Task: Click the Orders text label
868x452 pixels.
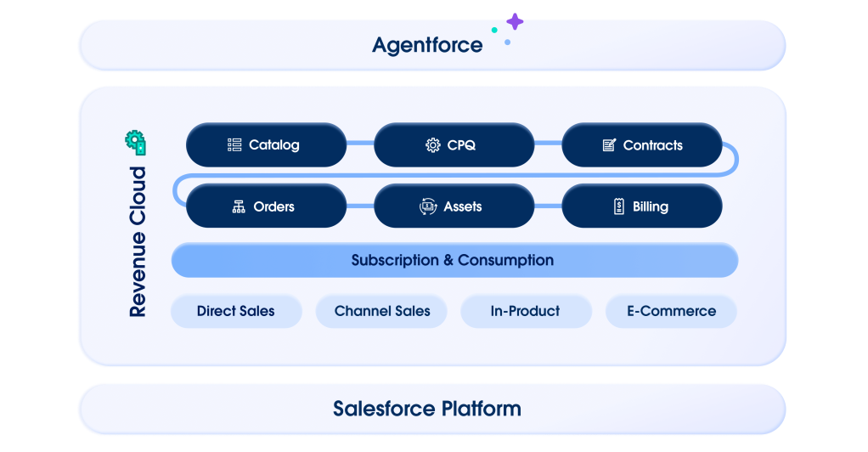Action: (273, 206)
